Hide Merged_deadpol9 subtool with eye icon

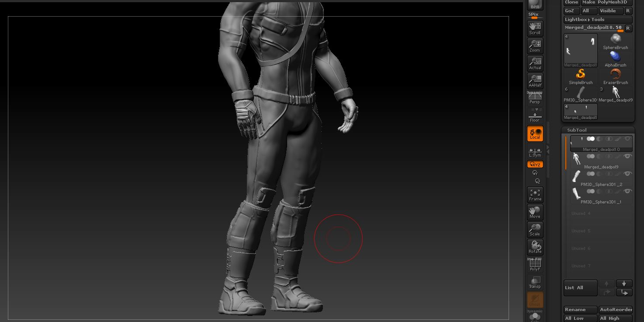click(627, 156)
